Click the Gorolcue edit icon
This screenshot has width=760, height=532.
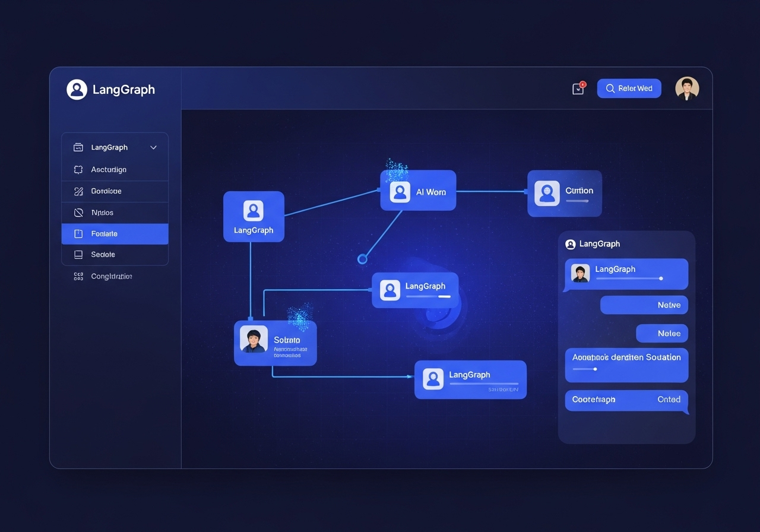[78, 191]
